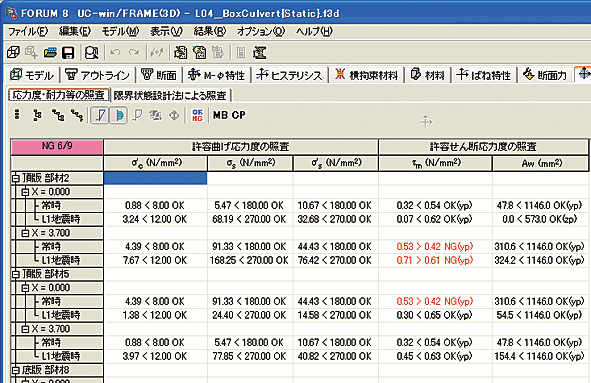Click the second tree-level expand icon
Screen dimensions: 591x383
[x=58, y=115]
